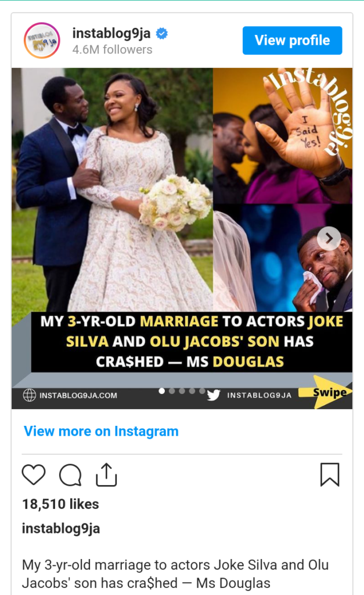Like the post with heart icon
The height and width of the screenshot is (595, 364).
[34, 474]
